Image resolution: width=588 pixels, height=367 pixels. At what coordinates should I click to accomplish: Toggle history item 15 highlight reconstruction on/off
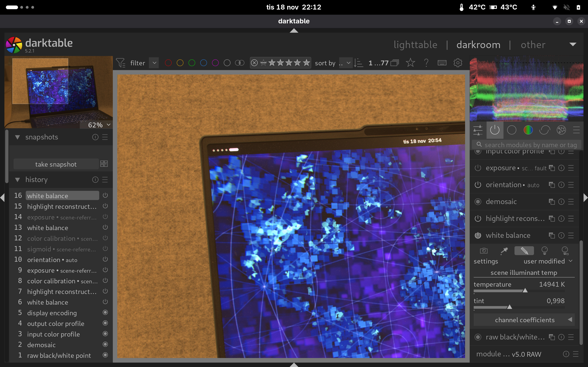(105, 206)
